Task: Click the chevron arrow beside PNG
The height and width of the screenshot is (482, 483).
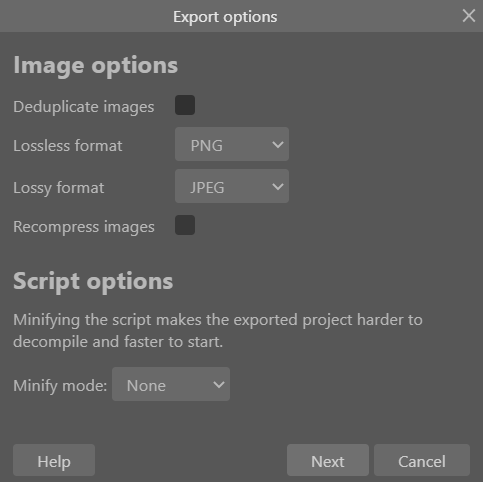Action: click(x=278, y=145)
